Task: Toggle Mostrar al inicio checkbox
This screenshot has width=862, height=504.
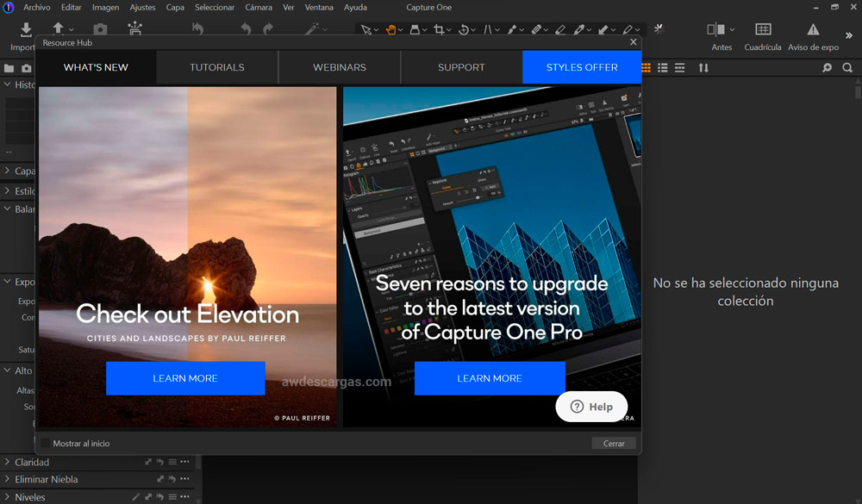Action: pyautogui.click(x=45, y=443)
